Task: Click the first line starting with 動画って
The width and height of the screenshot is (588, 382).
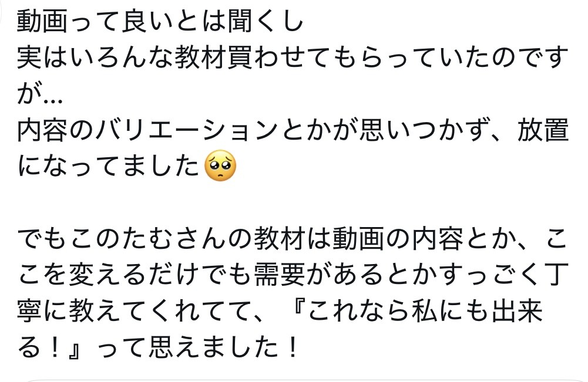Action: tap(160, 21)
